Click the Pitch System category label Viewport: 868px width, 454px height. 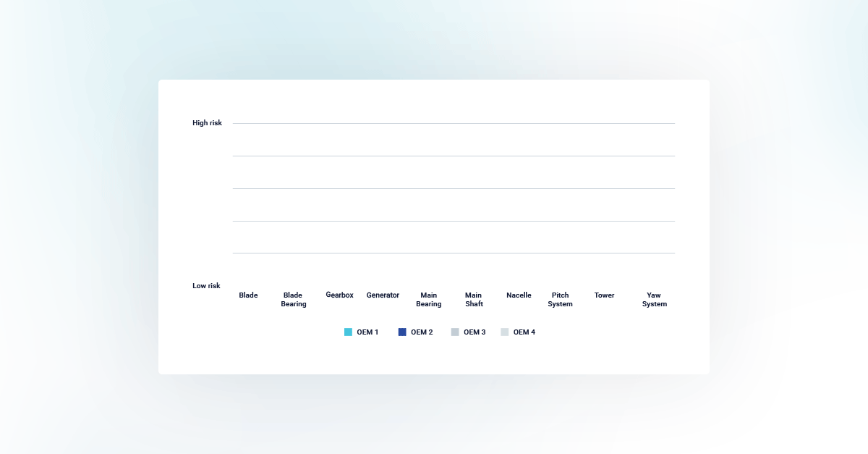(x=560, y=300)
